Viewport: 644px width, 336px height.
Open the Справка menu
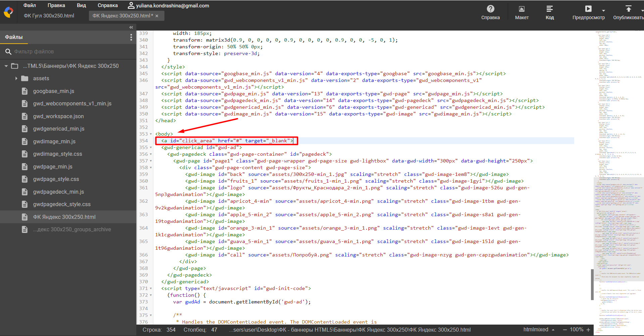[x=108, y=5]
